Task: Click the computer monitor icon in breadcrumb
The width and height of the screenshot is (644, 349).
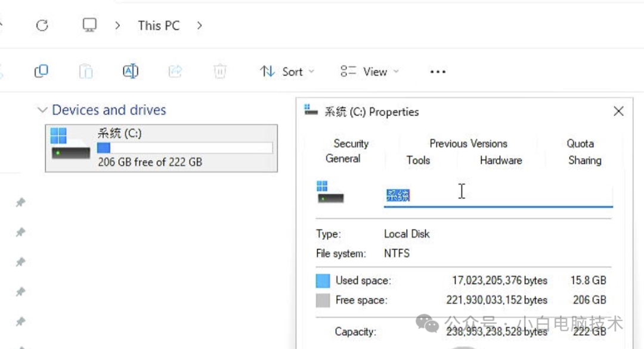Action: (x=89, y=25)
